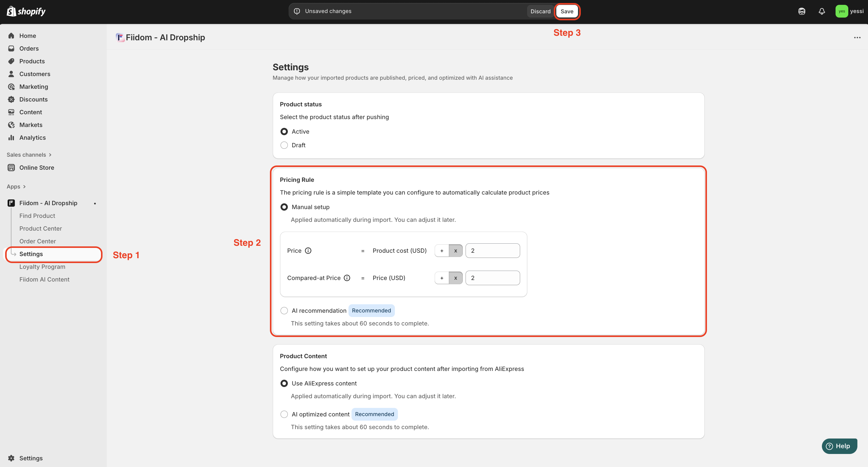Image resolution: width=868 pixels, height=467 pixels.
Task: Click the Compared-at Price multiplier field
Action: pos(492,278)
